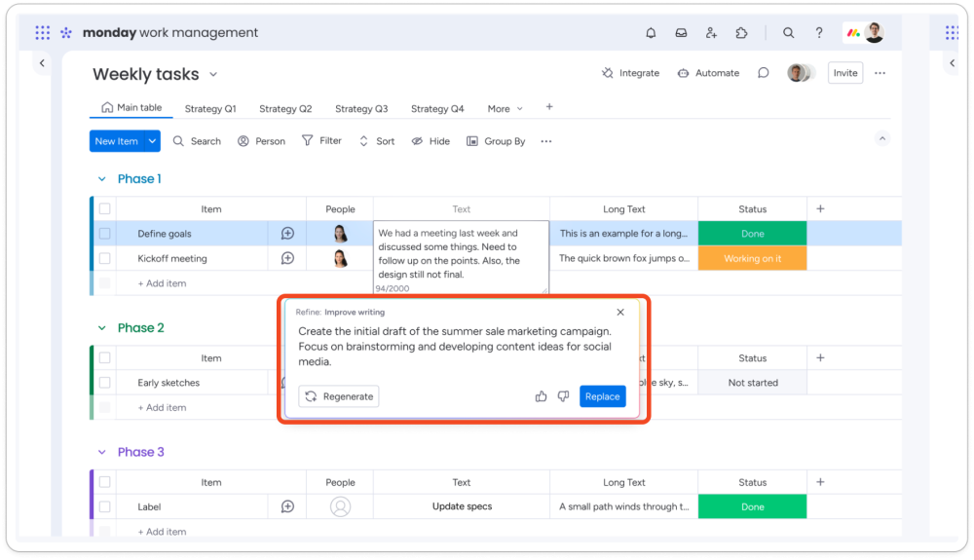Open the board discussion speech bubble
This screenshot has height=560, width=974.
(764, 73)
